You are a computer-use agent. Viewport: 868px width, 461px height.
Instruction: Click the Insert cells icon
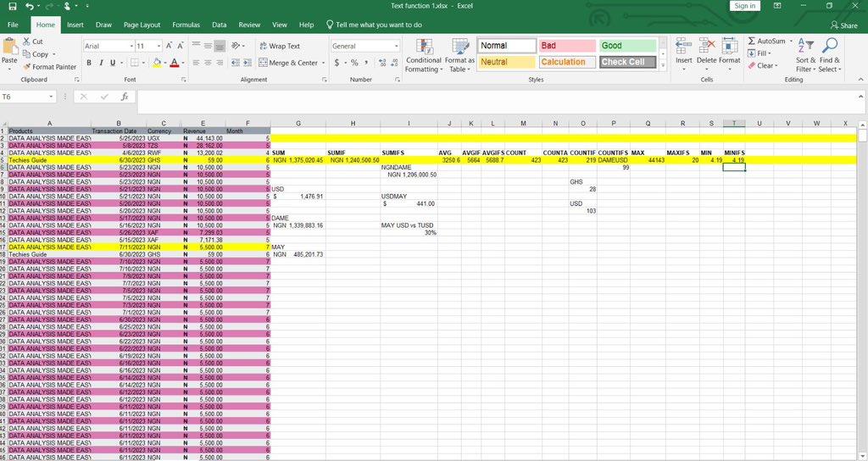684,47
